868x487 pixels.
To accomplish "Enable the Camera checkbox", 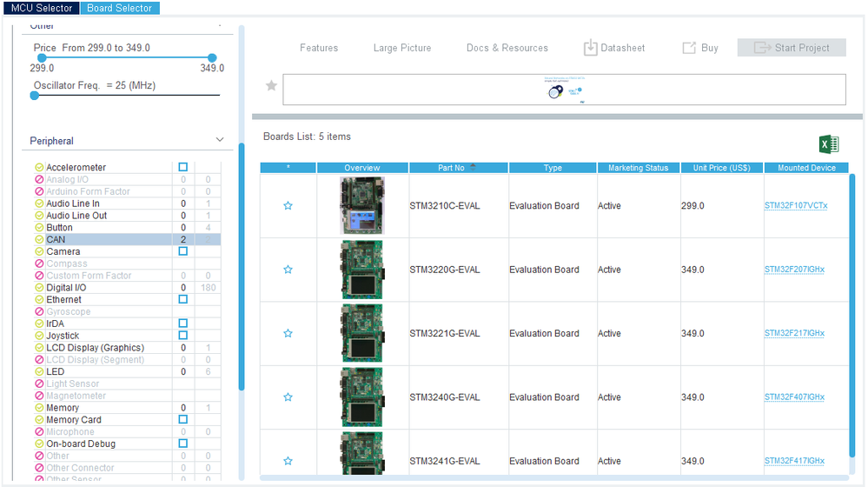I will [x=183, y=251].
